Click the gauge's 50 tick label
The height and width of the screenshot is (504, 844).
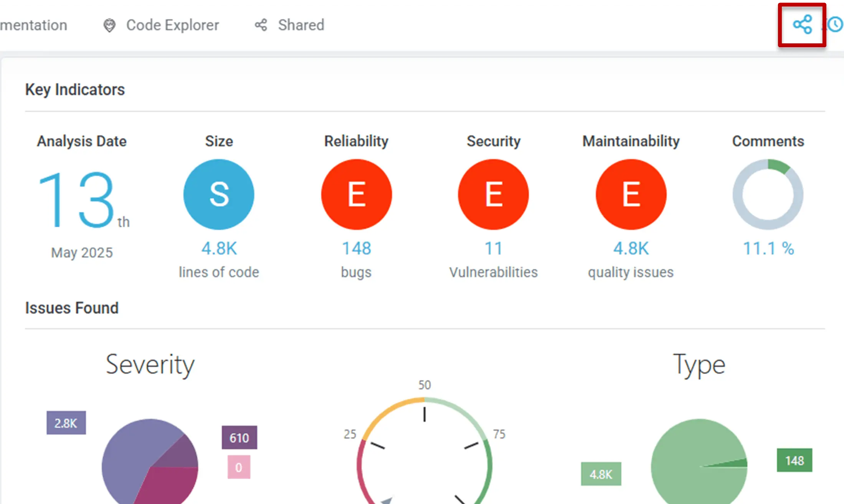coord(424,385)
